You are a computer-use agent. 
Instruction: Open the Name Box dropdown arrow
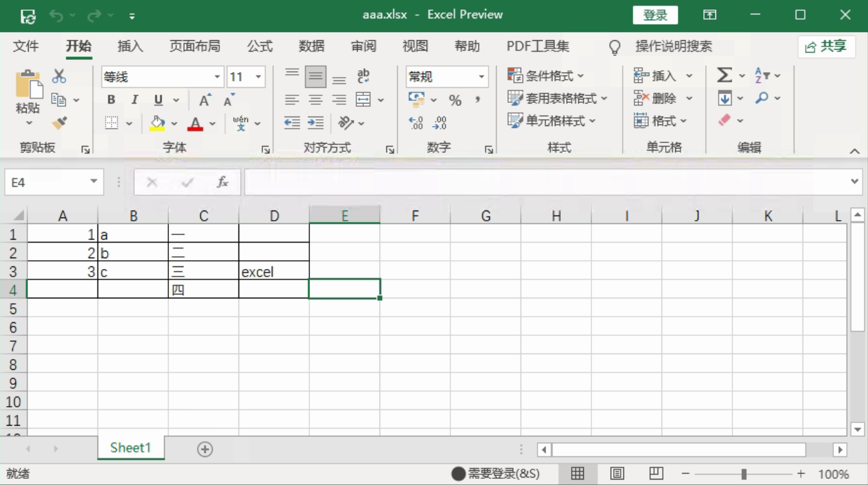(93, 182)
